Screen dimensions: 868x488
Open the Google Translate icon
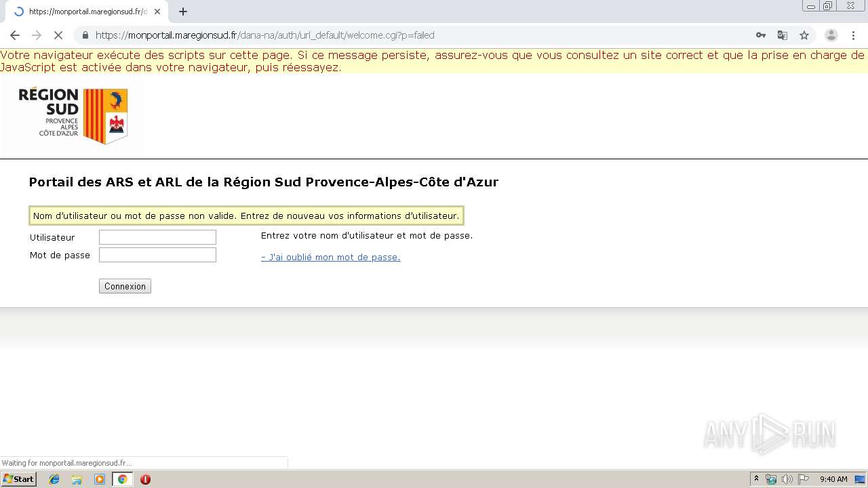[x=783, y=35]
